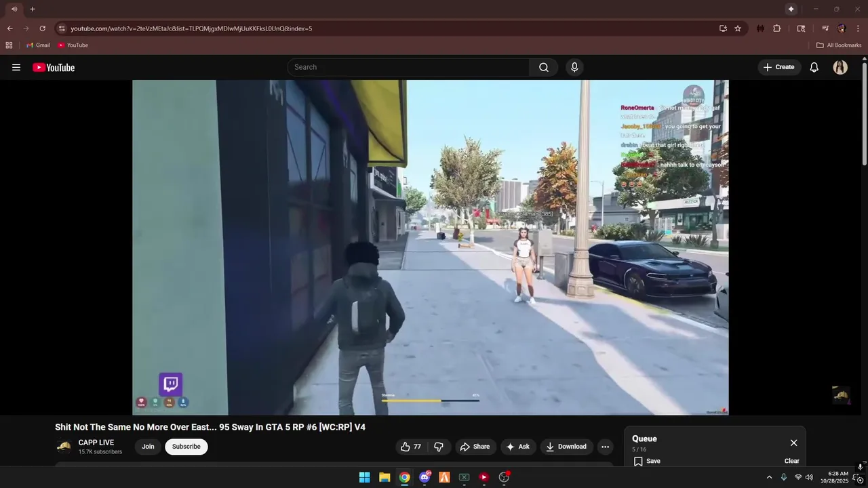Open taskbar volume control

809,477
